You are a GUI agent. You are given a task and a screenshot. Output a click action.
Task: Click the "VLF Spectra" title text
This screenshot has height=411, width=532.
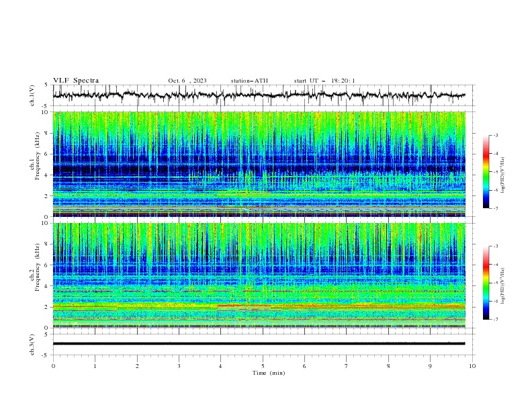pos(76,81)
